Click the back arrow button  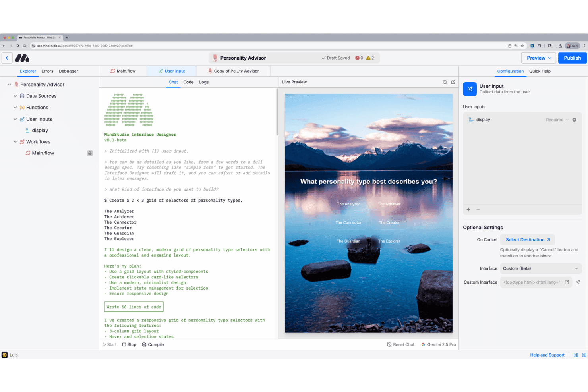pos(7,58)
